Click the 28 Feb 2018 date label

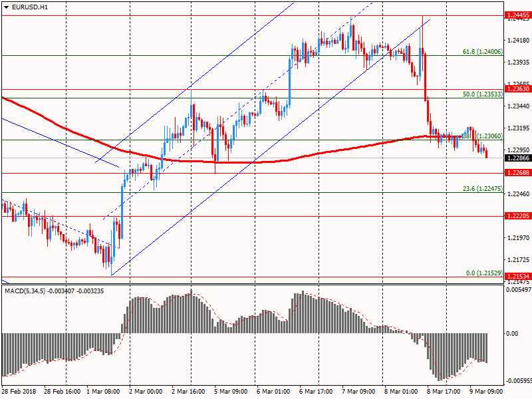point(19,392)
